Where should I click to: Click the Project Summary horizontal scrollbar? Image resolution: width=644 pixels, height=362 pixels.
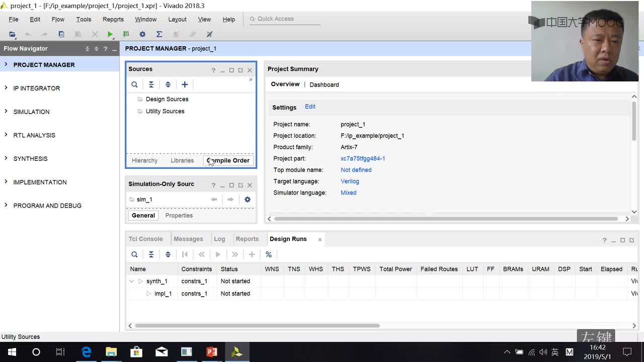point(446,219)
